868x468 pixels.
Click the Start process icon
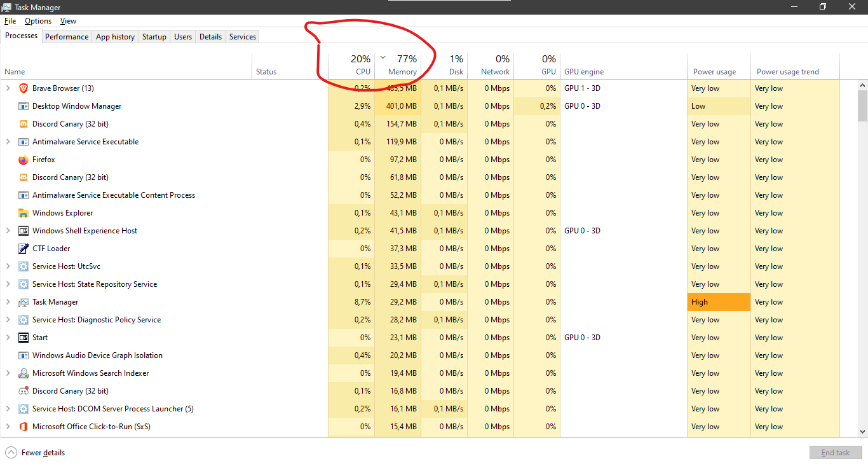point(24,338)
